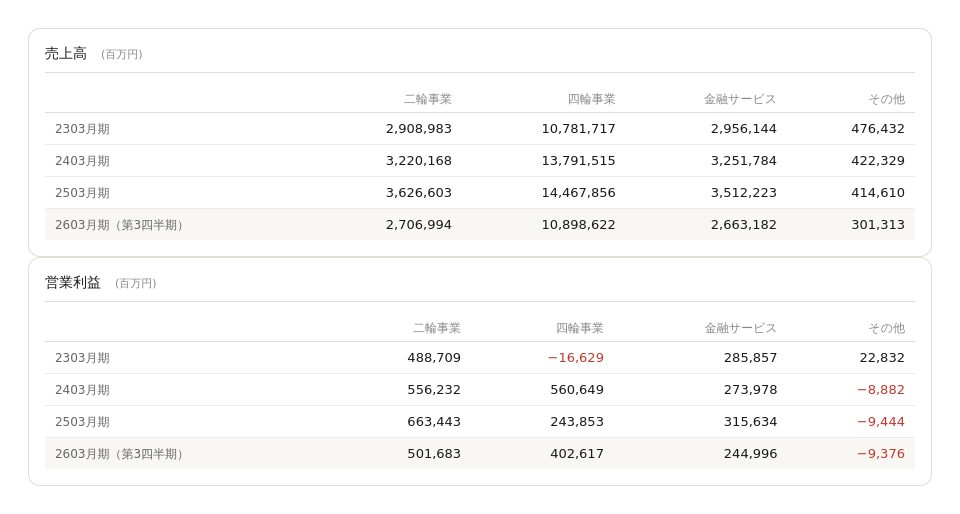Click その他 column header in 売上高 table
Viewport: 960px width, 514px height.
pos(886,99)
